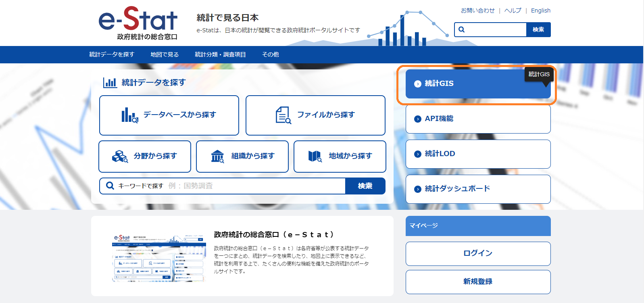Viewport: 644px width, 303px height.
Task: Click the マイページ header
Action: pyautogui.click(x=478, y=226)
